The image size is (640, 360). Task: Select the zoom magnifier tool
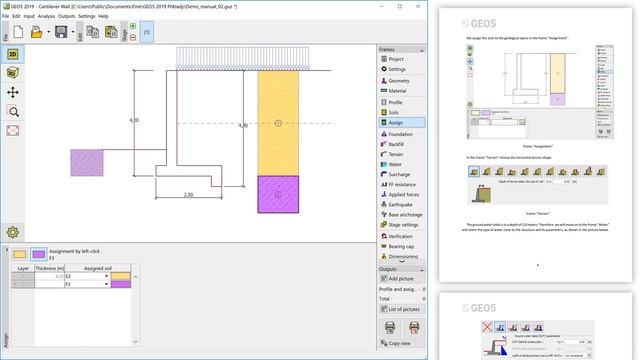coord(13,111)
